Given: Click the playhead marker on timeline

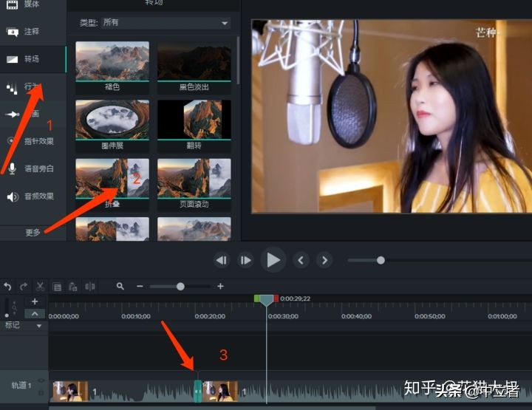Looking at the screenshot, I should click(266, 301).
